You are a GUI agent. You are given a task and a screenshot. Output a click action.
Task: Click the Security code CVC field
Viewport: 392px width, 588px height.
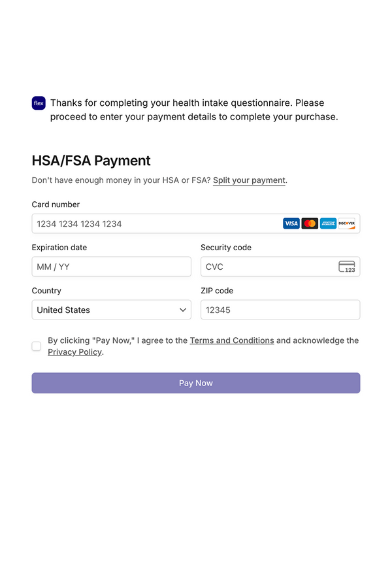click(268, 267)
